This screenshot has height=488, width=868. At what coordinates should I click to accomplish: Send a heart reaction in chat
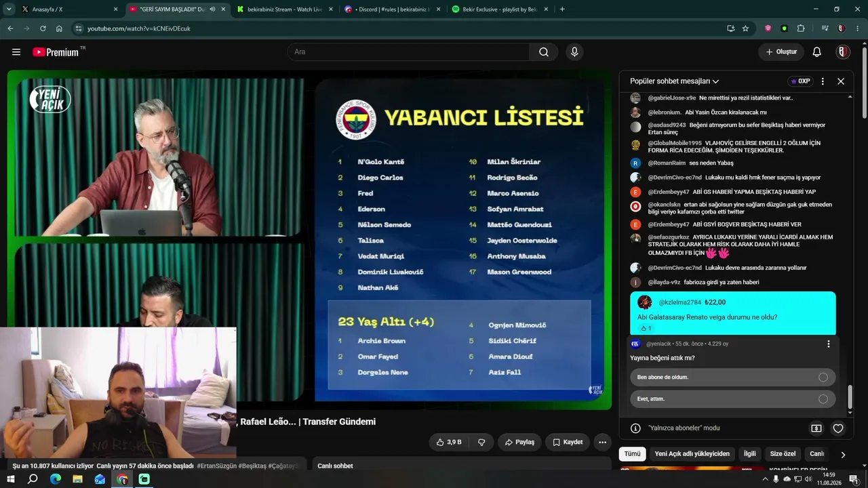(x=838, y=428)
